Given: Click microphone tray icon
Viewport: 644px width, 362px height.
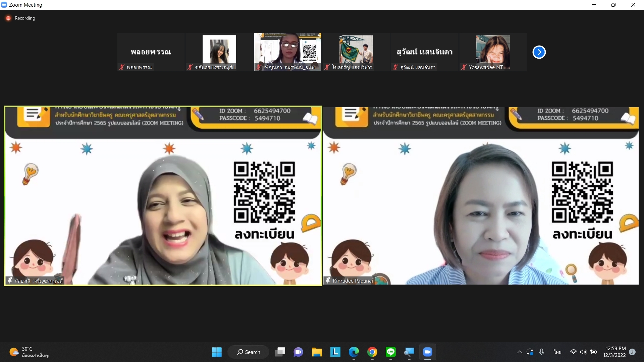Looking at the screenshot, I should pos(542,352).
